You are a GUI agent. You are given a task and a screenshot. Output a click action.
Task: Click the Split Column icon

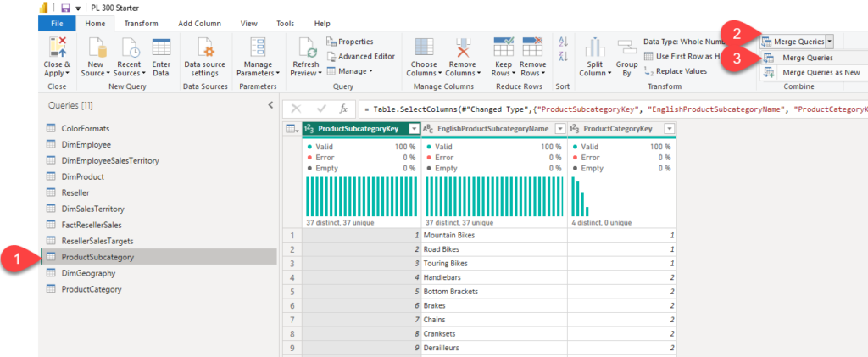[594, 49]
